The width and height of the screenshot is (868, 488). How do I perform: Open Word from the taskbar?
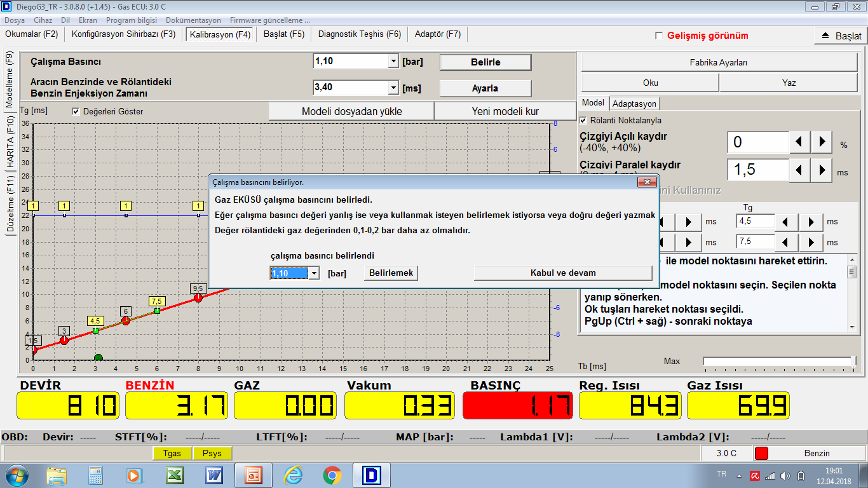pos(214,475)
